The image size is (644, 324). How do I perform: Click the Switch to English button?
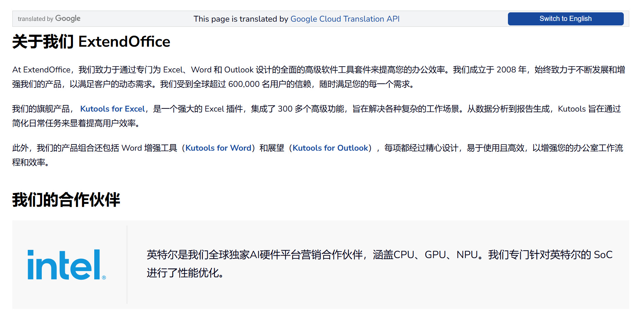pos(566,19)
